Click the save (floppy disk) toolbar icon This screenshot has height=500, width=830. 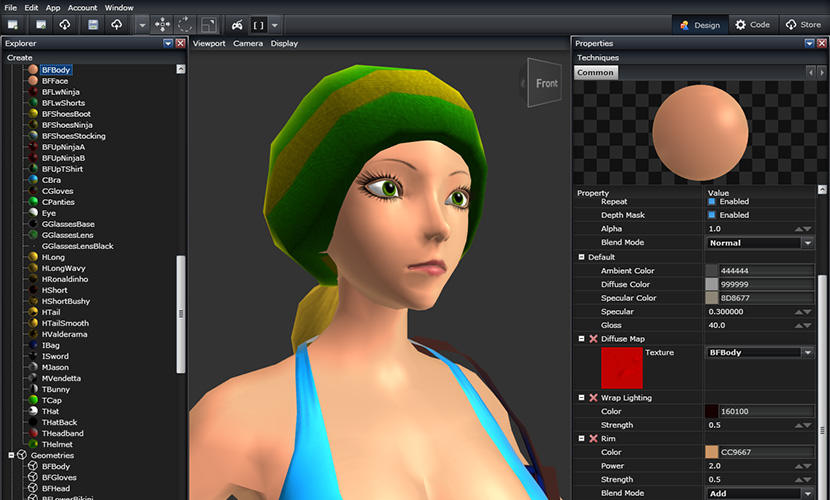tap(93, 25)
